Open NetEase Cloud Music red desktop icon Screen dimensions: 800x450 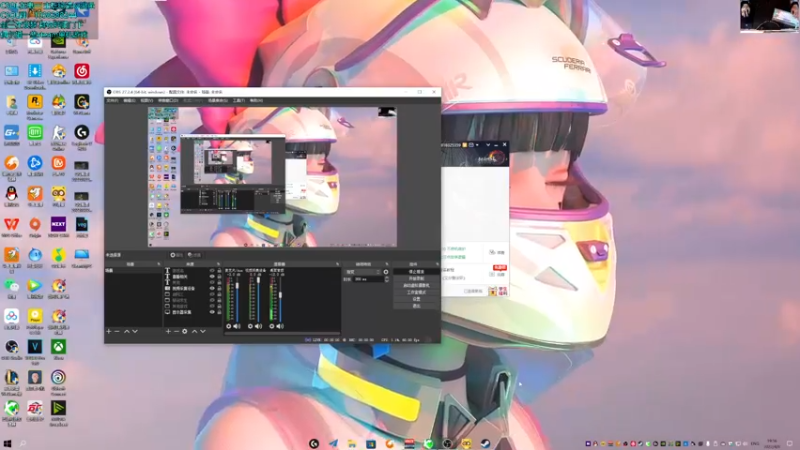point(82,71)
